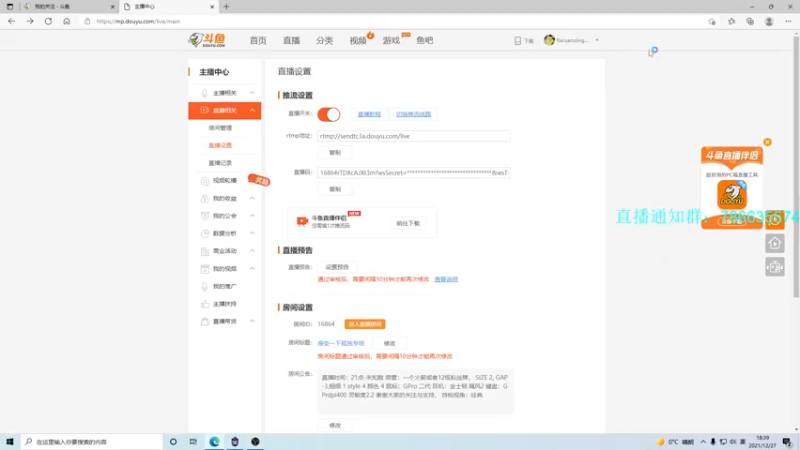Open 分类 in the top navigation
Viewport: 800px width, 450px height.
click(324, 40)
